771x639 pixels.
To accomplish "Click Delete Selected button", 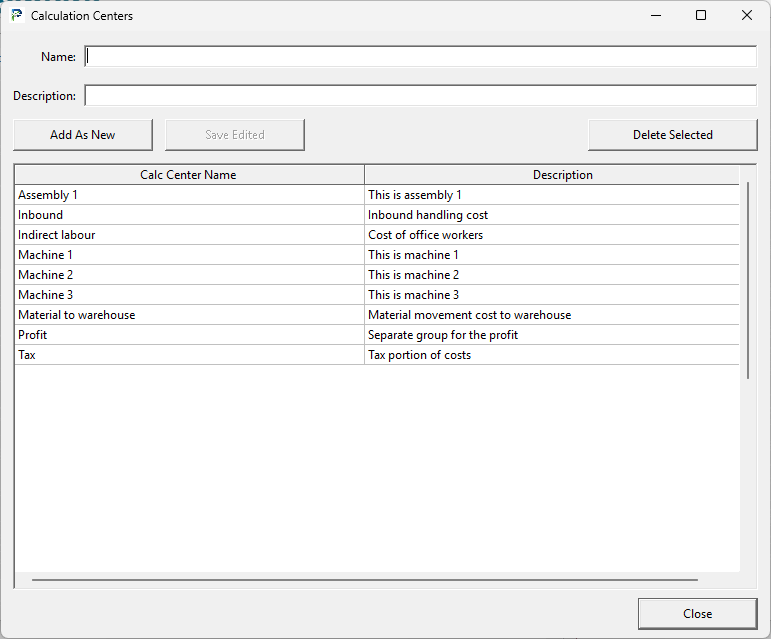I will pos(672,135).
